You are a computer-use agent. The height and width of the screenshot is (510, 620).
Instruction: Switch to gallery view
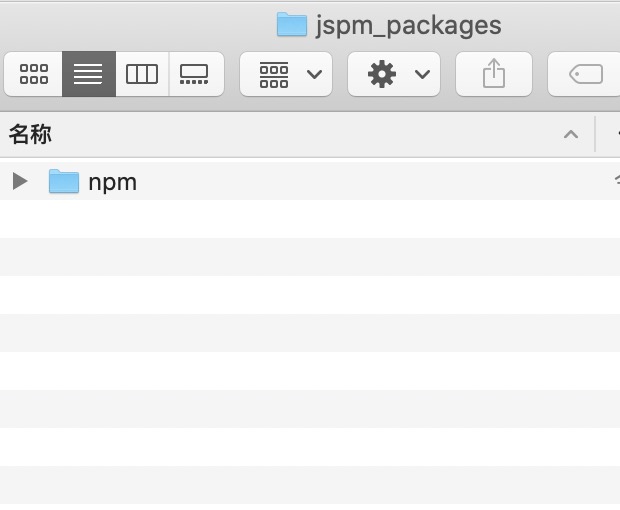click(x=194, y=74)
